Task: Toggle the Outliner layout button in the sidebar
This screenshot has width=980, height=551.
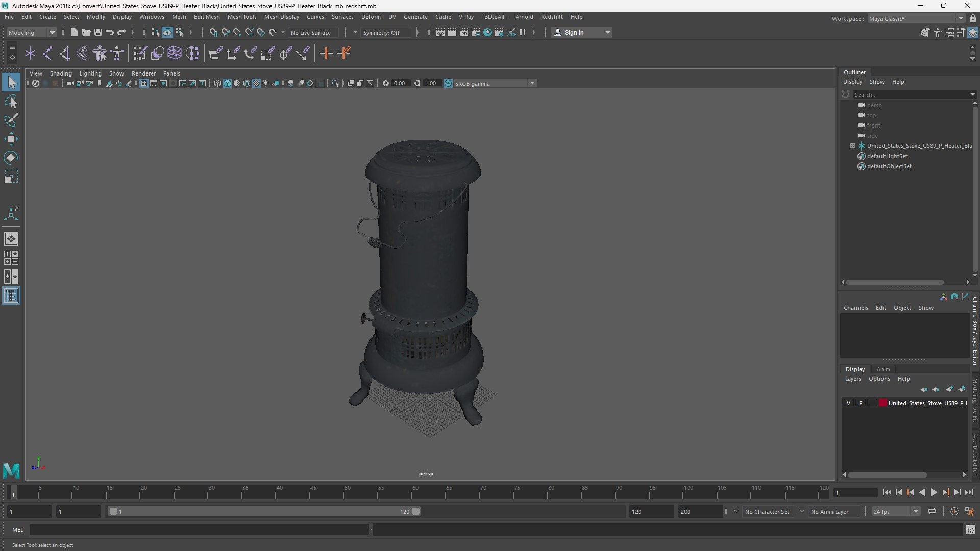Action: 11,296
